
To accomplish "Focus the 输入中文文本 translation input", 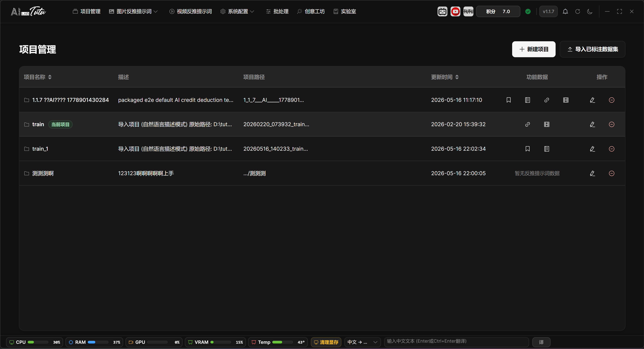I will (x=456, y=342).
